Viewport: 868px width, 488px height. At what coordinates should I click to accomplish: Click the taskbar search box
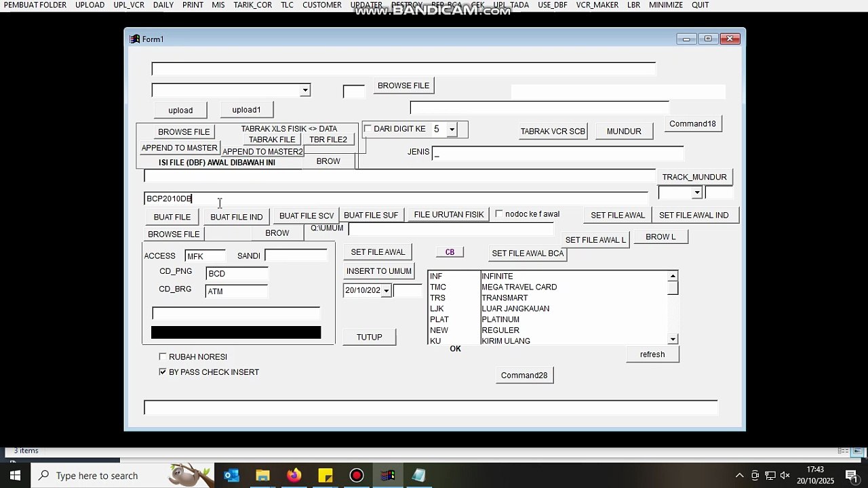[x=123, y=476]
